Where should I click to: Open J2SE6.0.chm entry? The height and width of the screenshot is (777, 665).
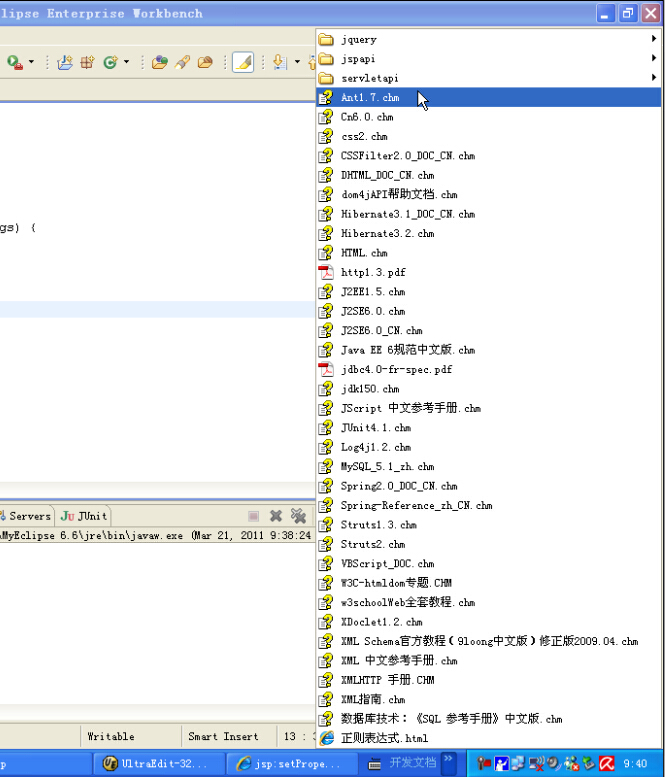489,311
